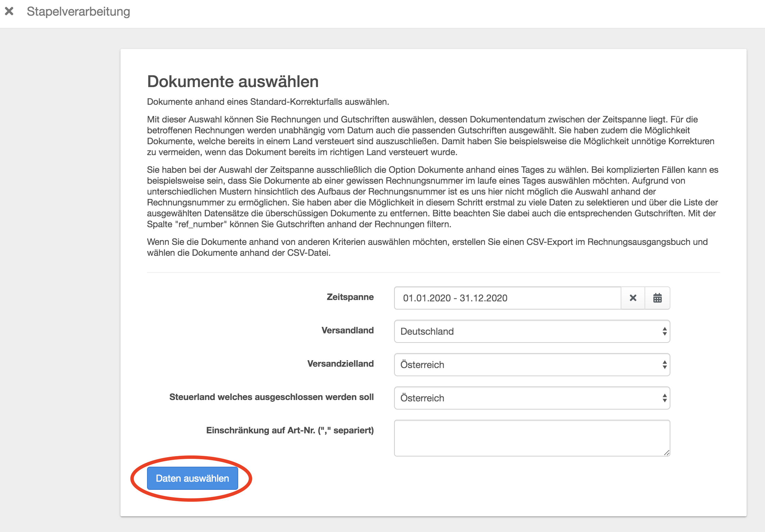Expand the Versandzielland country dropdown

coord(532,365)
